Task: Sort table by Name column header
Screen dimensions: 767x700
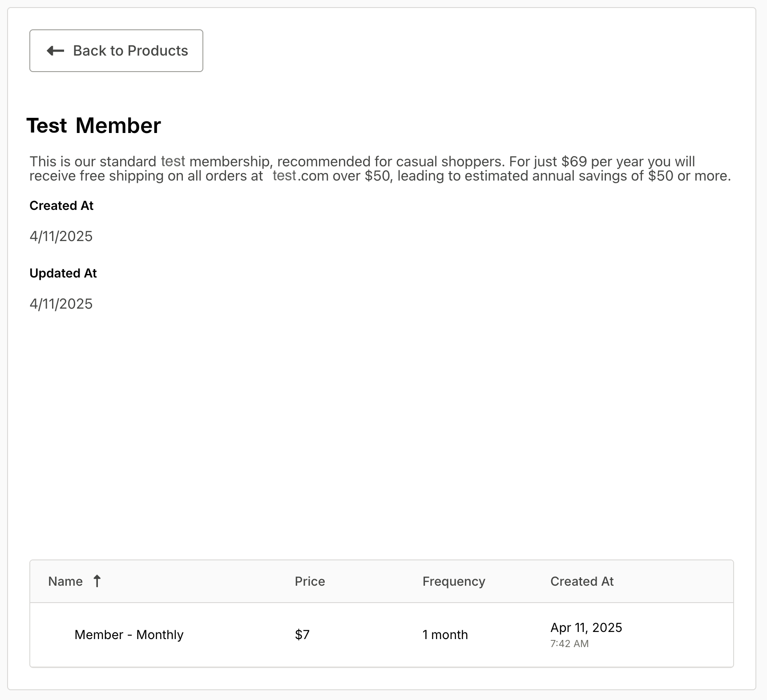Action: coord(65,581)
